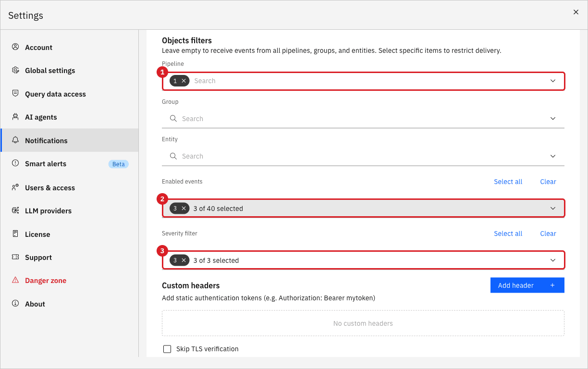Click the AI agents robot icon
The height and width of the screenshot is (369, 588).
15,117
